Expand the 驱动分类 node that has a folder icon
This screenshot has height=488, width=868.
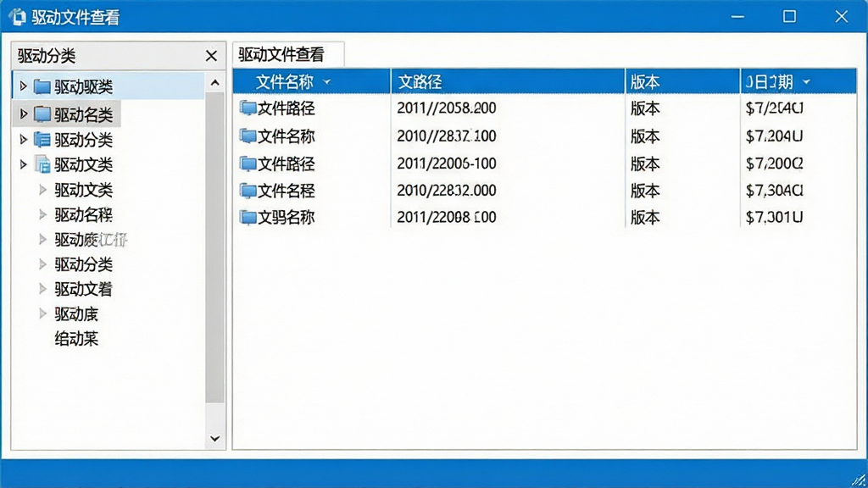point(23,140)
